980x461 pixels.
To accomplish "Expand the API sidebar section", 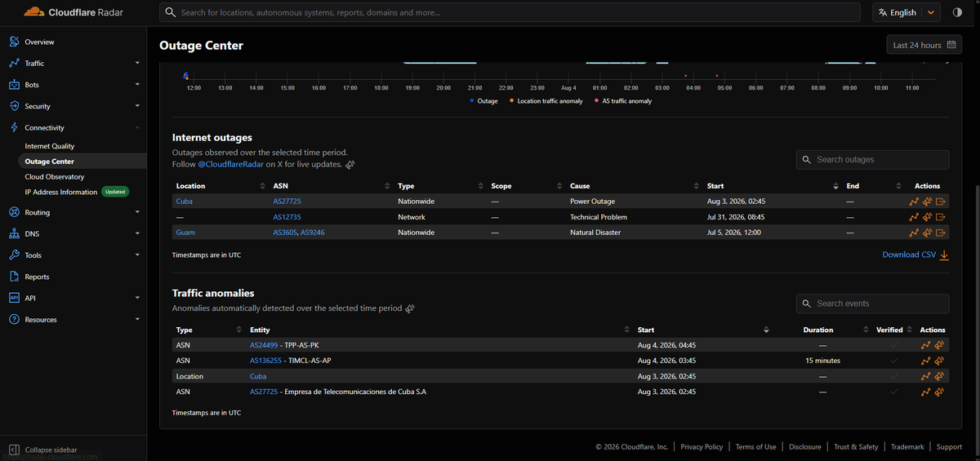I will [137, 298].
